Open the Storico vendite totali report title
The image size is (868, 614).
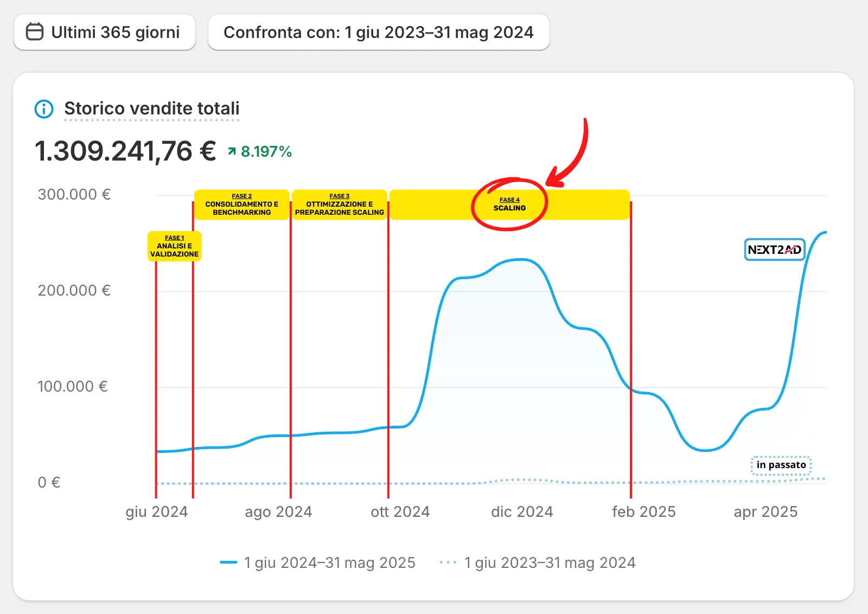click(x=152, y=108)
